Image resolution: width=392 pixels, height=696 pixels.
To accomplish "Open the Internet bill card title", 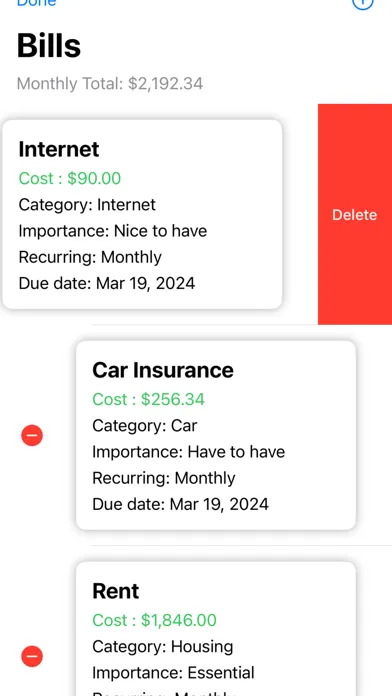I will (59, 149).
